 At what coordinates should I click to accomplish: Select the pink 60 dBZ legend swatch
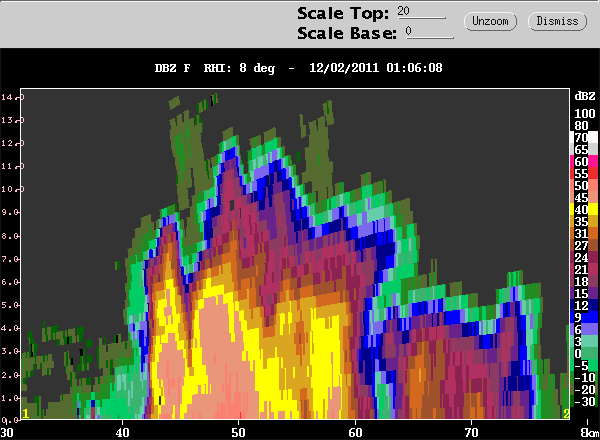coord(578,161)
